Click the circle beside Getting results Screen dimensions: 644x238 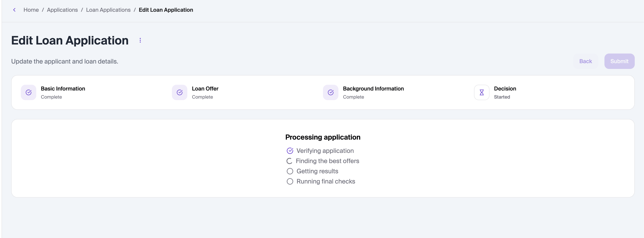tap(290, 171)
